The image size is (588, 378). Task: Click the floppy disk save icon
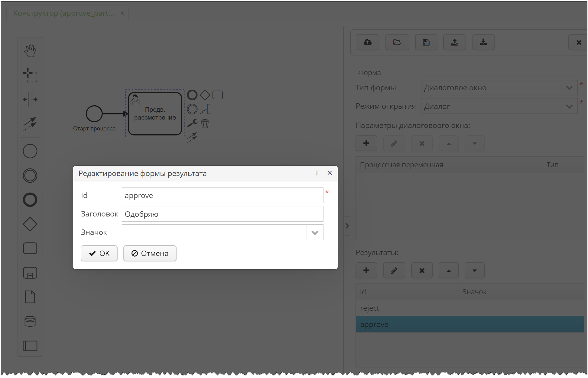click(426, 42)
